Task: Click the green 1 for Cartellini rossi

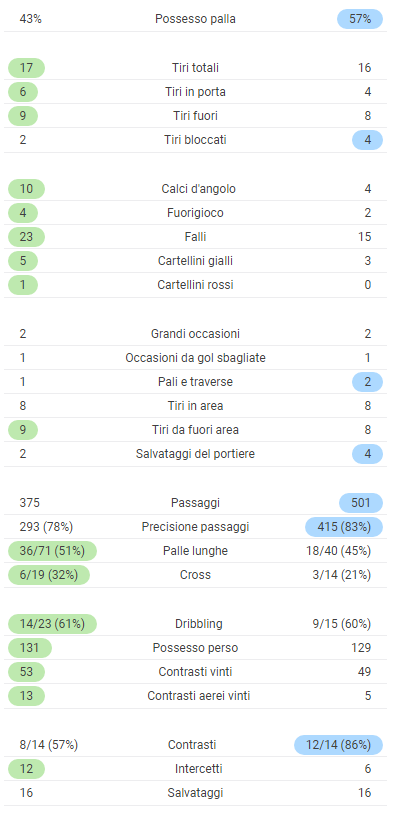Action: point(23,285)
